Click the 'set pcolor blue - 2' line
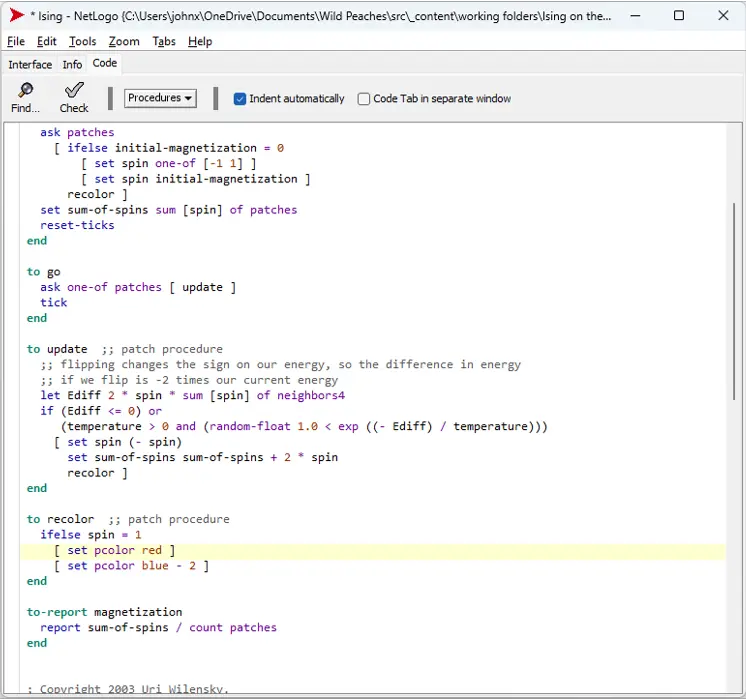The width and height of the screenshot is (746, 699). tap(131, 566)
